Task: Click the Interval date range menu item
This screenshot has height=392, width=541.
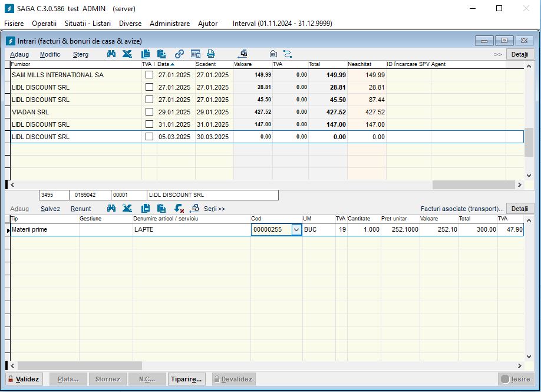Action: tap(282, 24)
